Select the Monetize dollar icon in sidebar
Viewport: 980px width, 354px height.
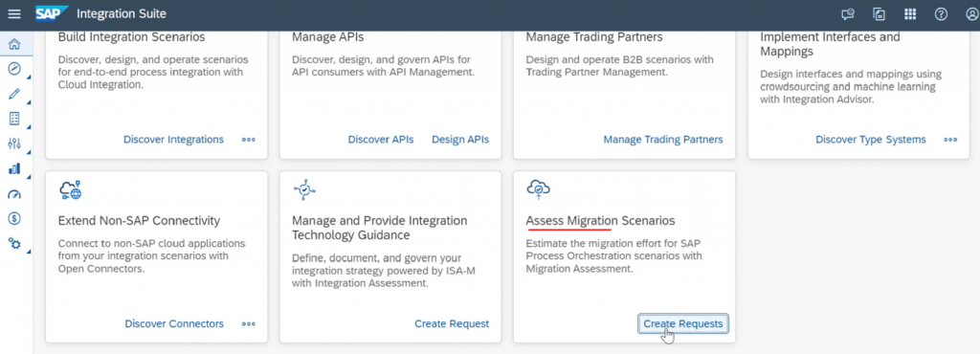coord(14,218)
